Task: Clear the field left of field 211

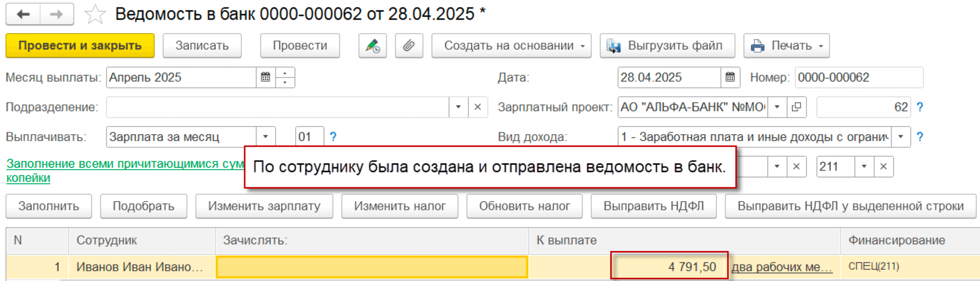Action: coord(796,167)
